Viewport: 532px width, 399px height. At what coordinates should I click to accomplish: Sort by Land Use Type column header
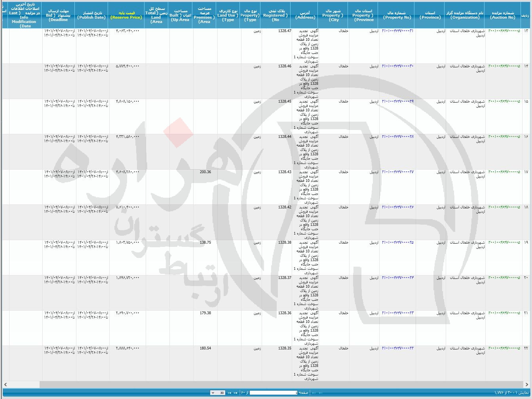228,15
